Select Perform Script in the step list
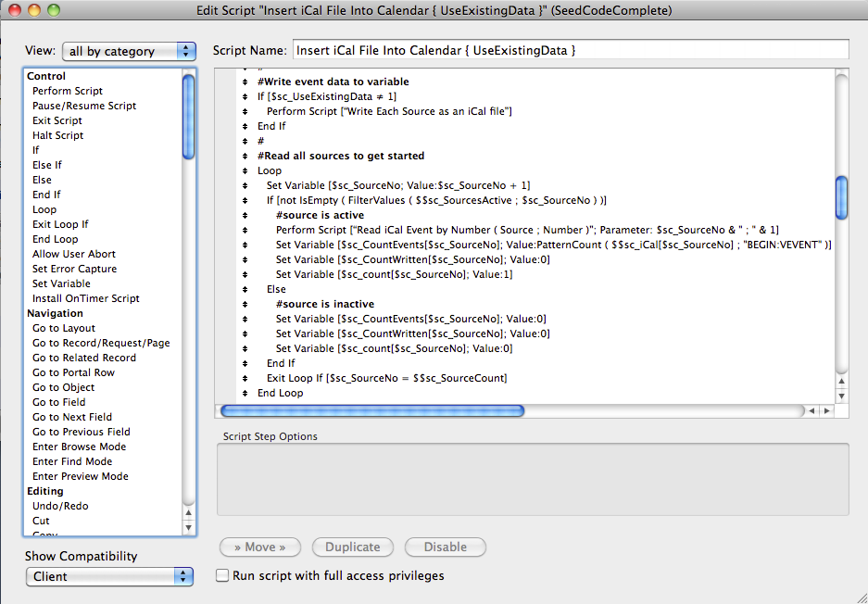Screen dimensions: 868x604 pyautogui.click(x=68, y=91)
